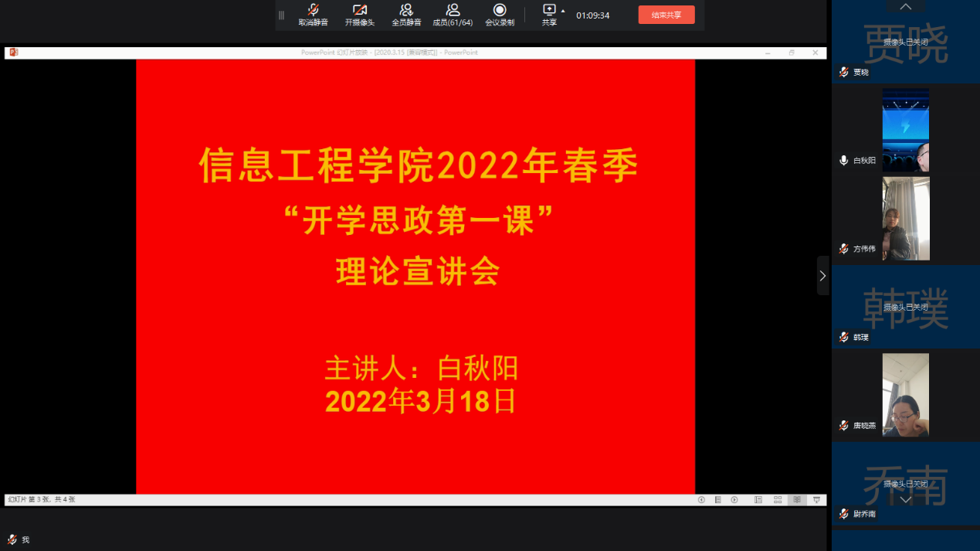Go to next slide in PowerPoint status bar
980x551 pixels.
point(734,500)
